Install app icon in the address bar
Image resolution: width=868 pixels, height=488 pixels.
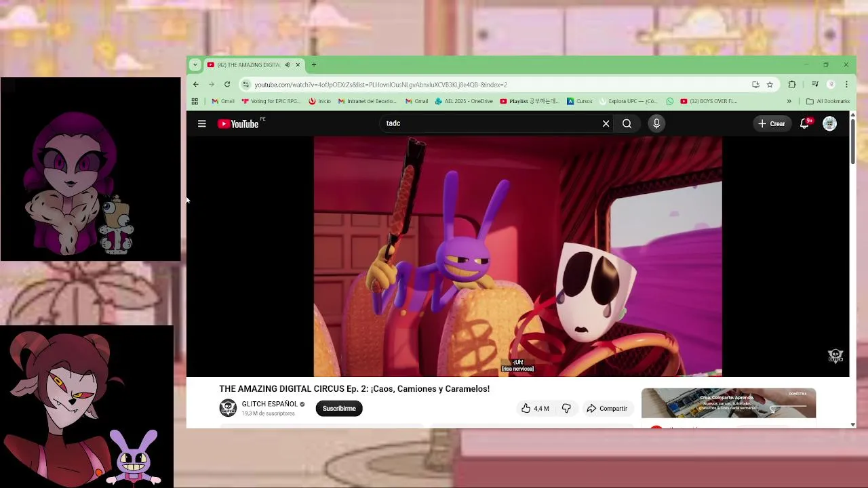[x=755, y=85]
